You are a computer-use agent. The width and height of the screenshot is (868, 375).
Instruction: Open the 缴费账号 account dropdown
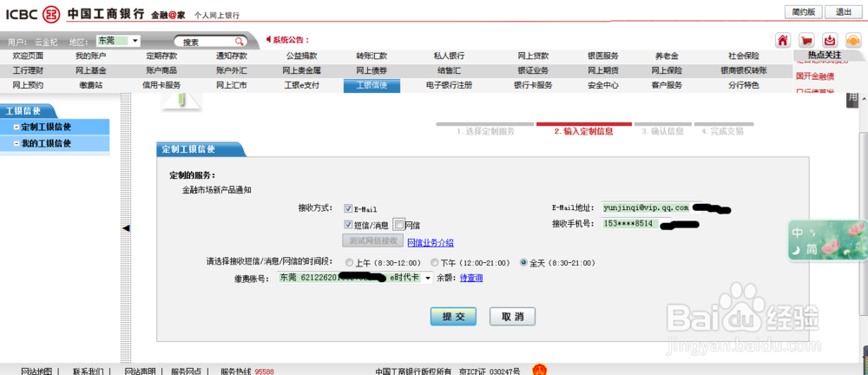[x=355, y=278]
